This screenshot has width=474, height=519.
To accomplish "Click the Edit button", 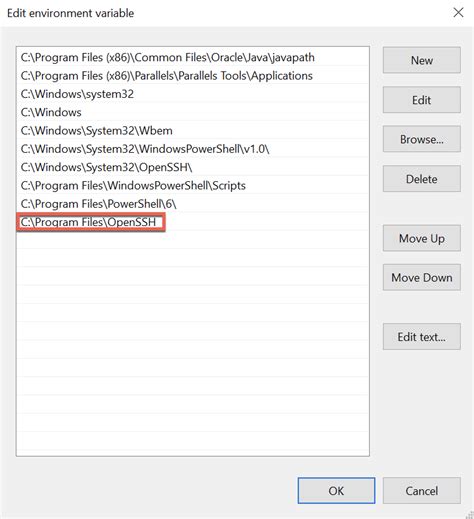I will [422, 100].
